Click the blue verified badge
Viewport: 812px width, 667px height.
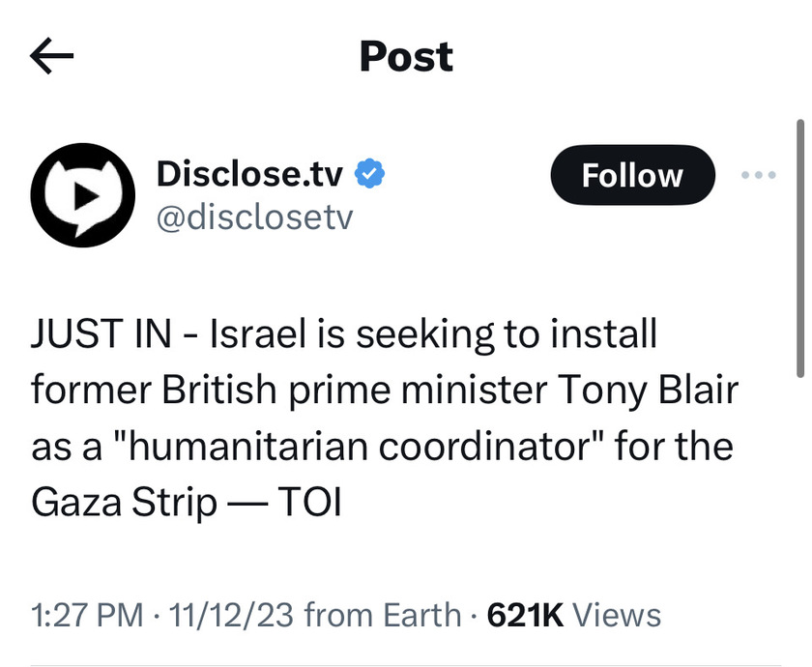click(x=369, y=173)
